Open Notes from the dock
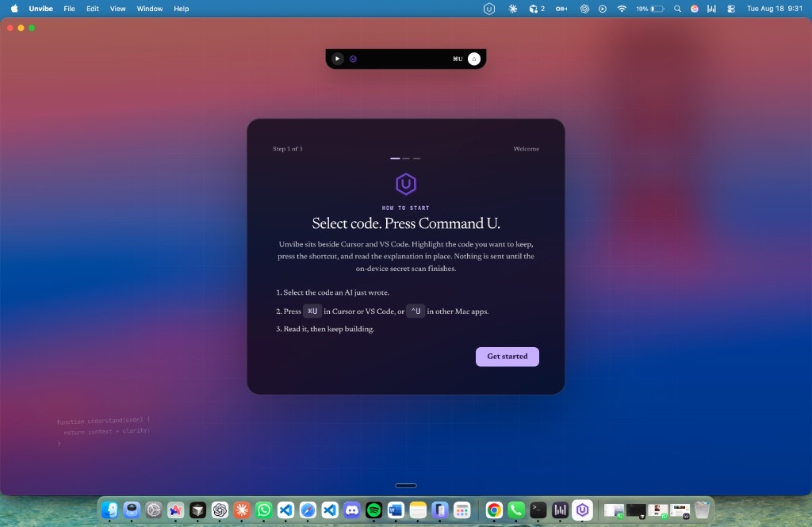The width and height of the screenshot is (812, 527). [418, 510]
